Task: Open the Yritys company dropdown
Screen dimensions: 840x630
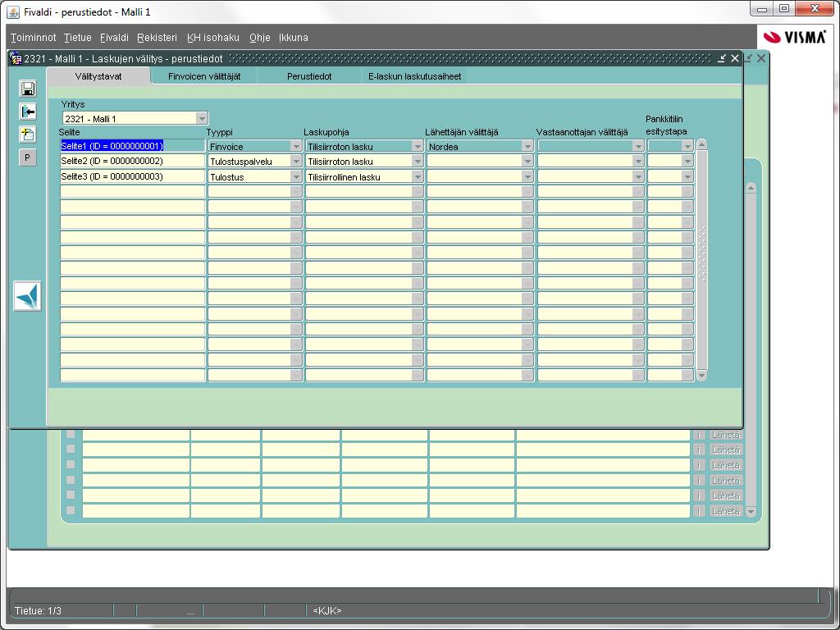Action: (202, 118)
